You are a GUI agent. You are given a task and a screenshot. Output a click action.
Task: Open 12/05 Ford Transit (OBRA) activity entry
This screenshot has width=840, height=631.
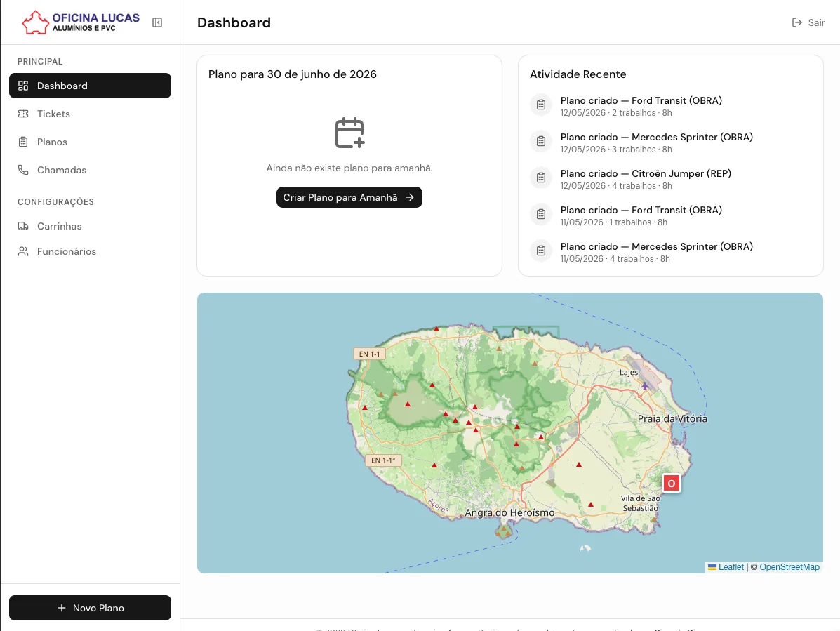(x=671, y=106)
